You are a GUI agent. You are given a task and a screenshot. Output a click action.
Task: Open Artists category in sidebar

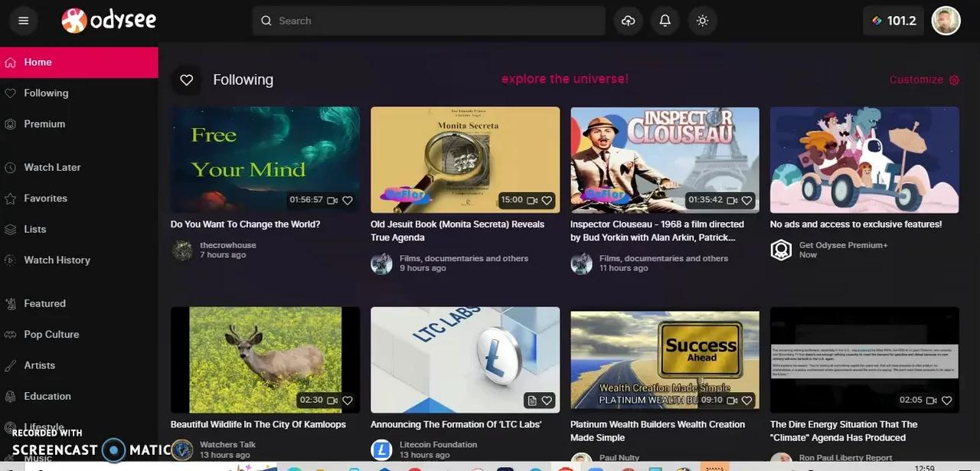pyautogui.click(x=79, y=365)
